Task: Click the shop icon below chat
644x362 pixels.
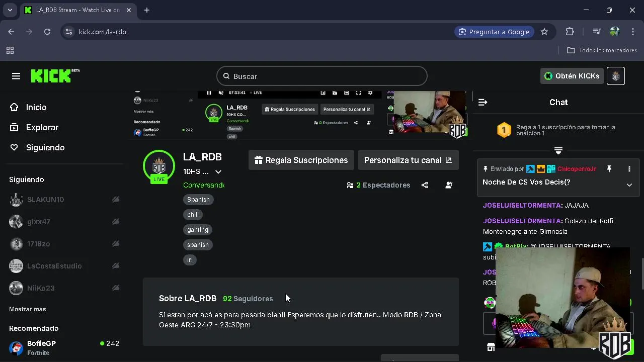Action: coord(491,347)
